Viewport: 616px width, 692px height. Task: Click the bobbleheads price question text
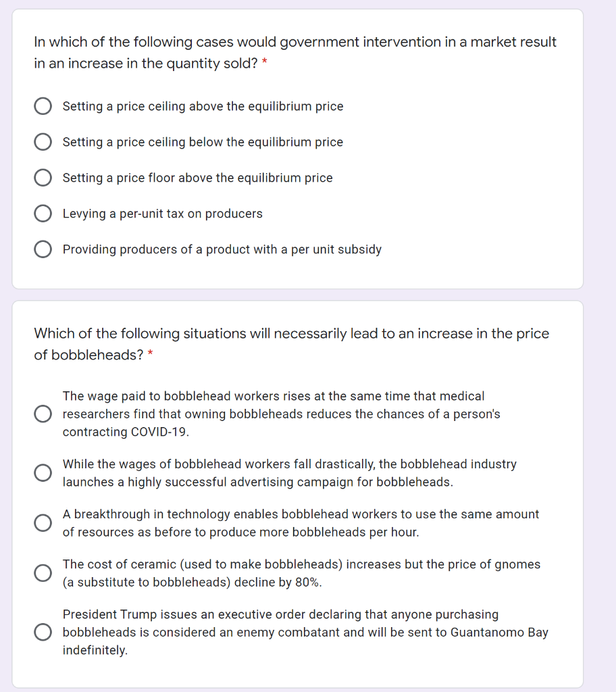click(292, 344)
